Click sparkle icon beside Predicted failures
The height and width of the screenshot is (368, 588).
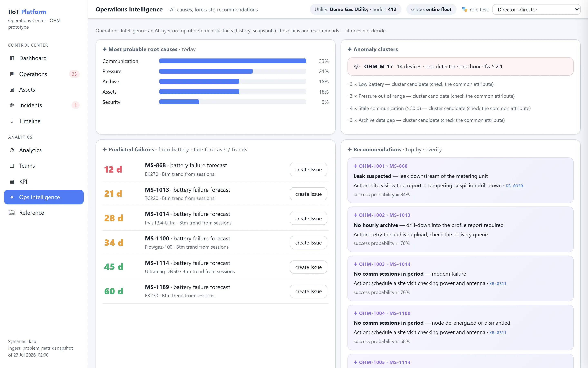click(105, 149)
